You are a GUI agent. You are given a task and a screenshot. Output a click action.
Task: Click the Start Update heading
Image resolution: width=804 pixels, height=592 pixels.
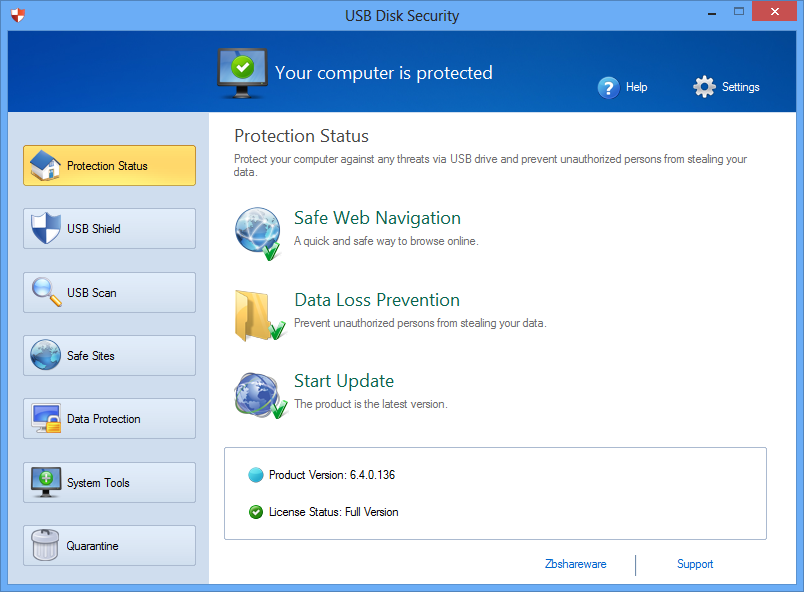point(344,381)
